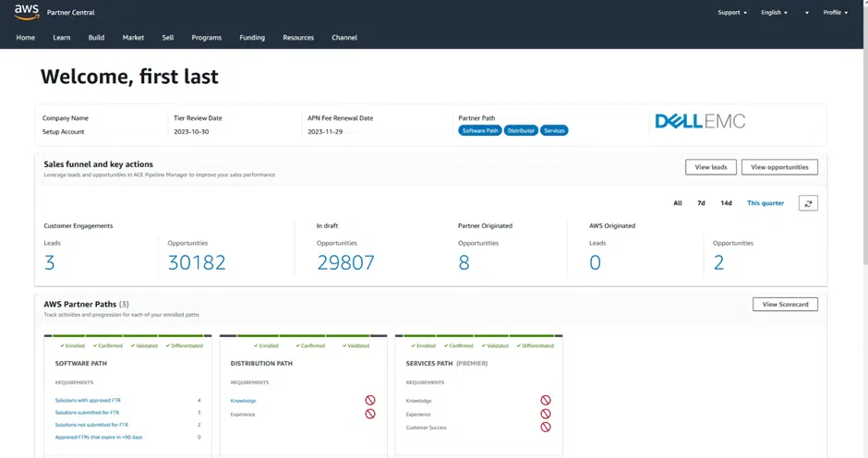Screen dimensions: 868x458
Task: Open Approved FTRs that expire link
Action: tap(99, 437)
